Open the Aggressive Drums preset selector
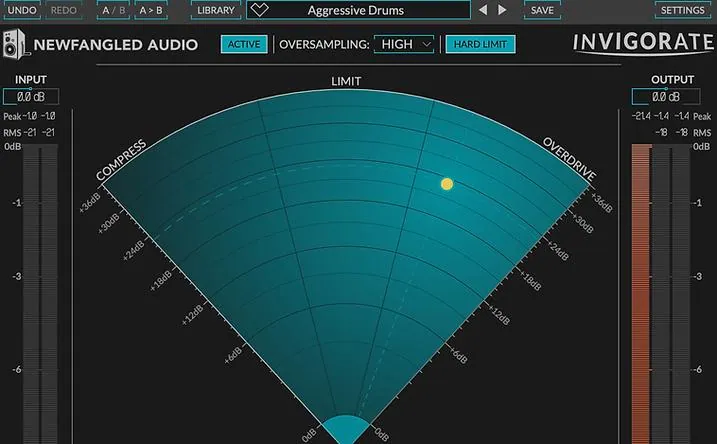The image size is (717, 444). 355,11
